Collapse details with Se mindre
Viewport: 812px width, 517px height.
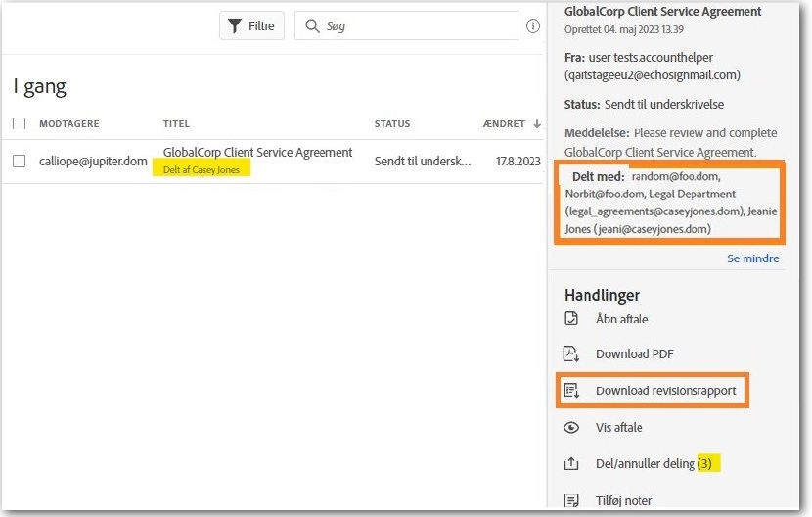[x=752, y=258]
